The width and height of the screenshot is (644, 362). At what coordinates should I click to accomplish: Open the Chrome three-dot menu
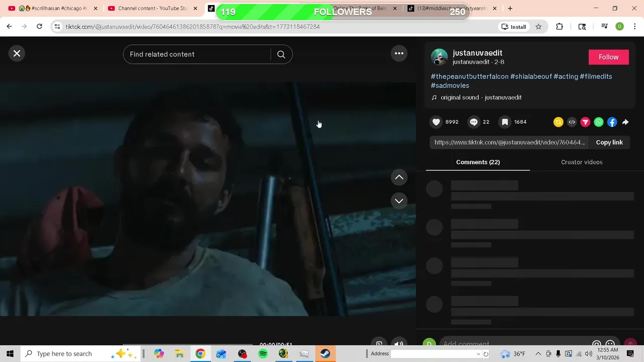click(634, 27)
